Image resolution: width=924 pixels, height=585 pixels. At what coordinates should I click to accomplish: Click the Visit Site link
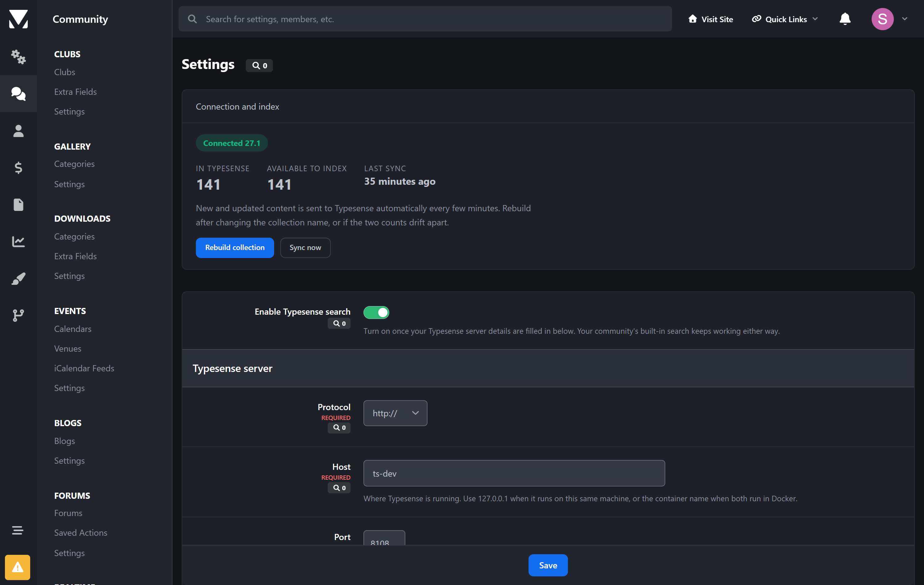click(x=711, y=19)
